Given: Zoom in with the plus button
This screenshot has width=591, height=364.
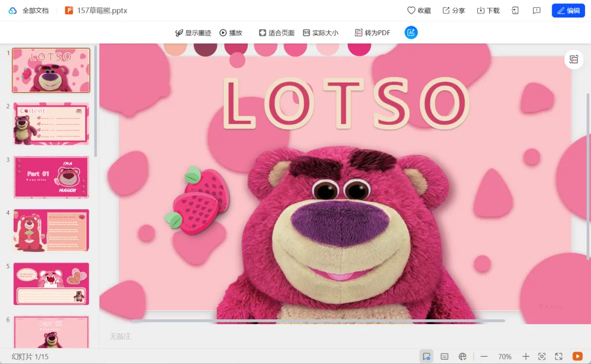Looking at the screenshot, I should coord(525,356).
